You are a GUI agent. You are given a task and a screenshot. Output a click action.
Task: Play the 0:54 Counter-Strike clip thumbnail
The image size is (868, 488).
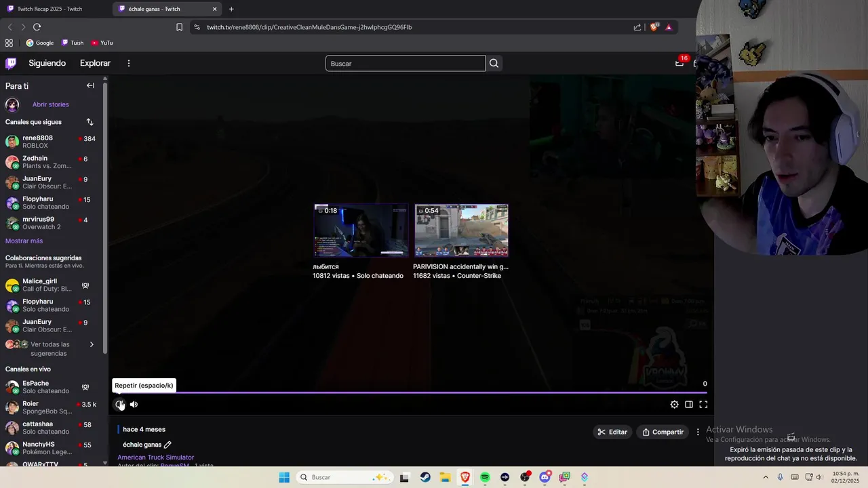pyautogui.click(x=461, y=230)
